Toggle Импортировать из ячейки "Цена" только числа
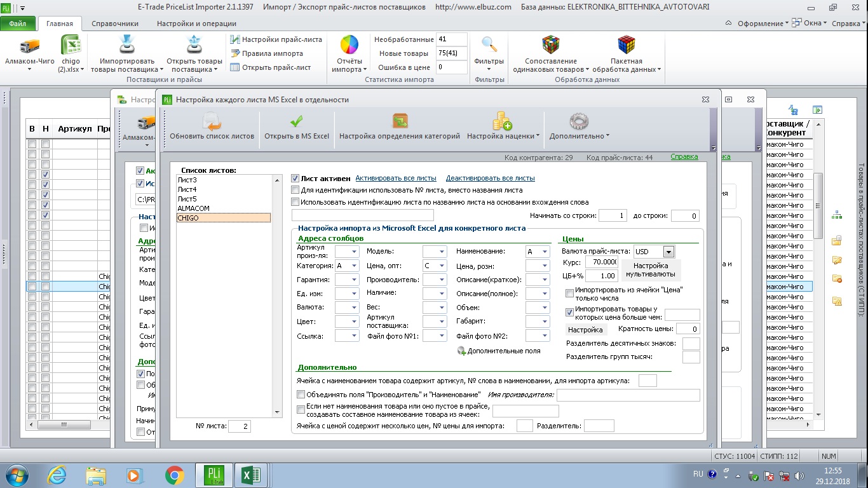Image resolution: width=868 pixels, height=488 pixels. coord(570,294)
